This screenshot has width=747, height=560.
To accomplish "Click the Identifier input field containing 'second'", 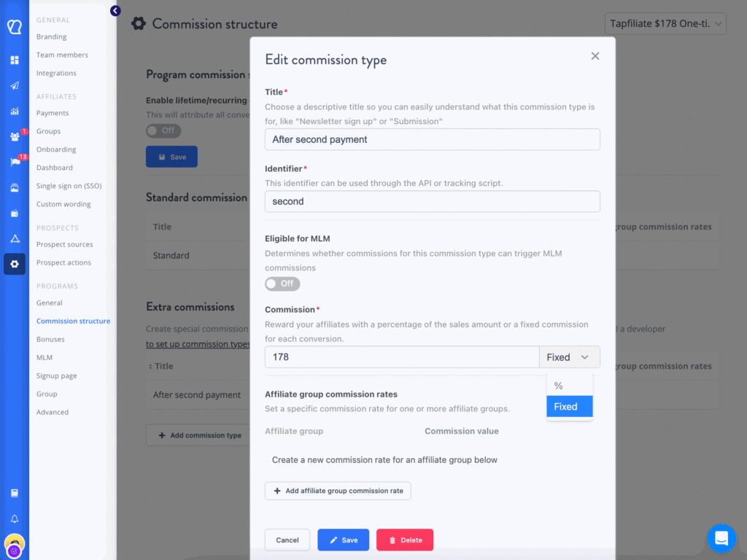I will (x=432, y=201).
